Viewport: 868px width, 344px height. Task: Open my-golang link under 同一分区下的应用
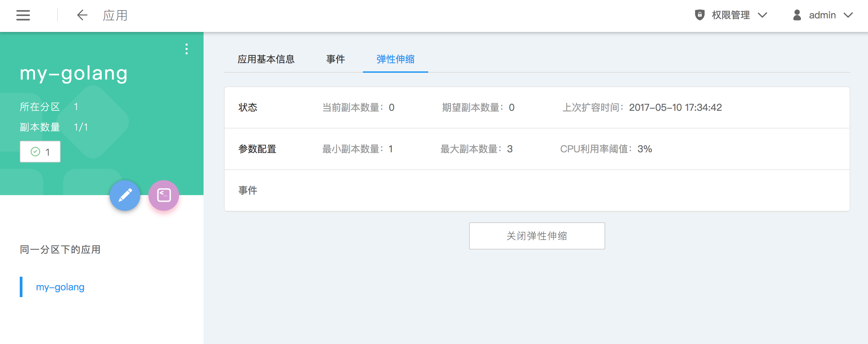pos(60,287)
